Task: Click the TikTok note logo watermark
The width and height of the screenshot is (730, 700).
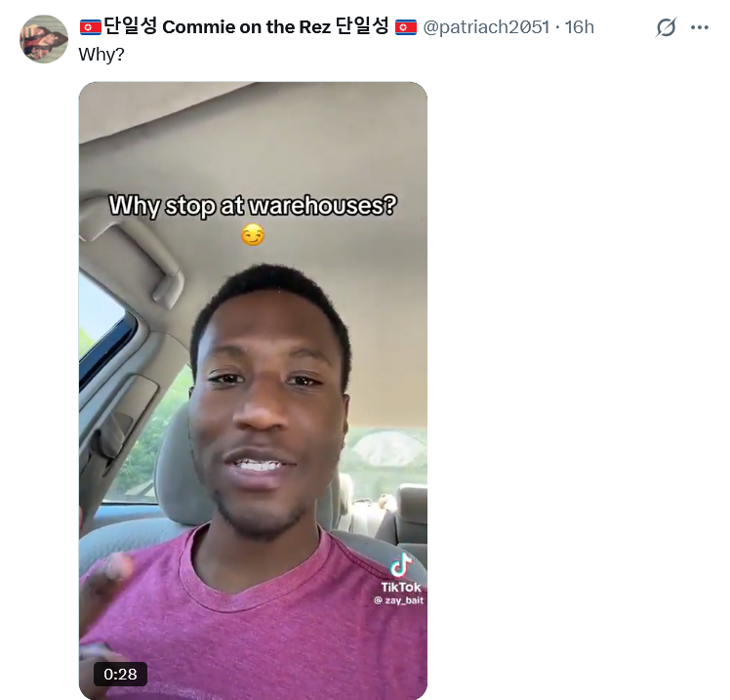Action: point(400,565)
